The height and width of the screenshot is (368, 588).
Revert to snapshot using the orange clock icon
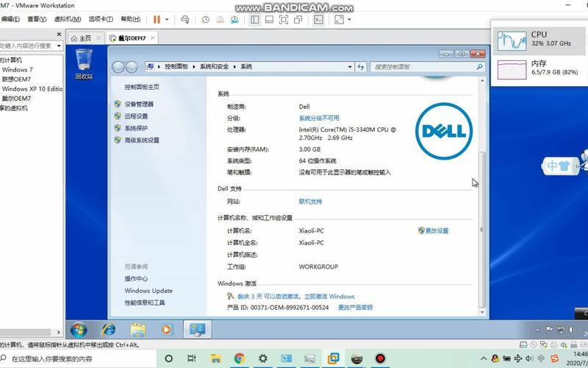pos(220,20)
